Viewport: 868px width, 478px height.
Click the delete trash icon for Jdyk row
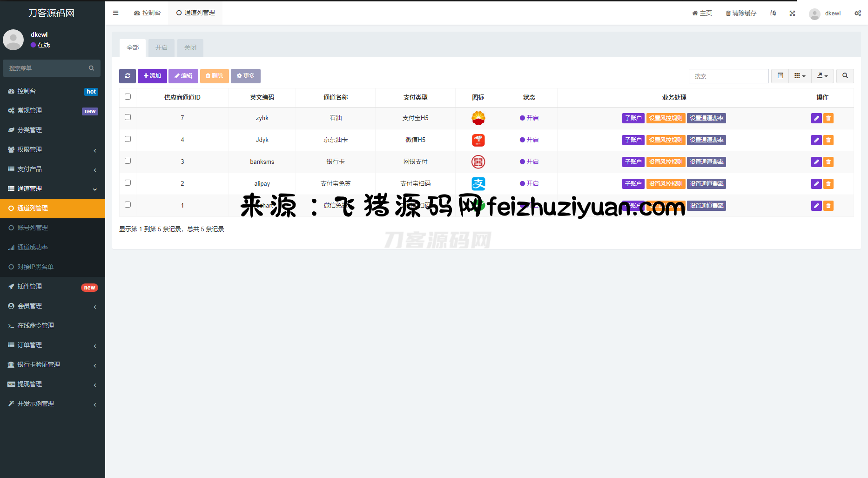828,140
